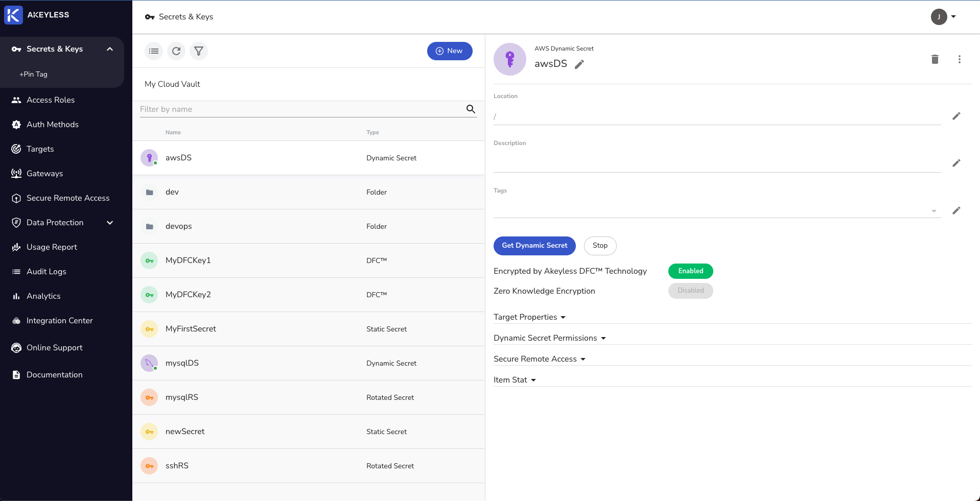Delete the awsDS secret with trash icon
The width and height of the screenshot is (980, 501).
(935, 59)
